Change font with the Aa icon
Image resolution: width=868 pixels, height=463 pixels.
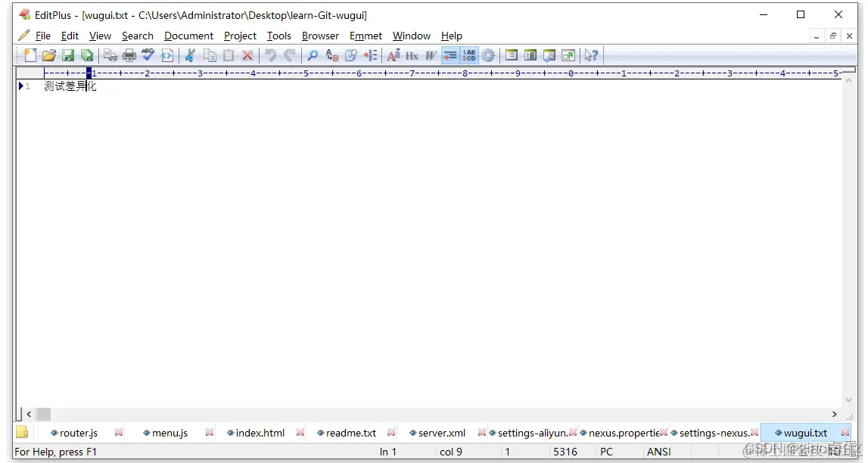click(393, 55)
